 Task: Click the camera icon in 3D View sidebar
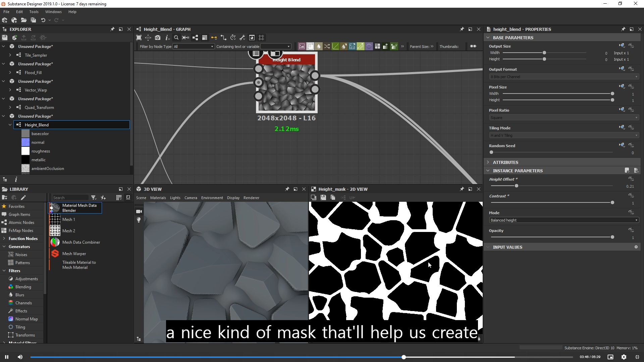click(x=139, y=212)
